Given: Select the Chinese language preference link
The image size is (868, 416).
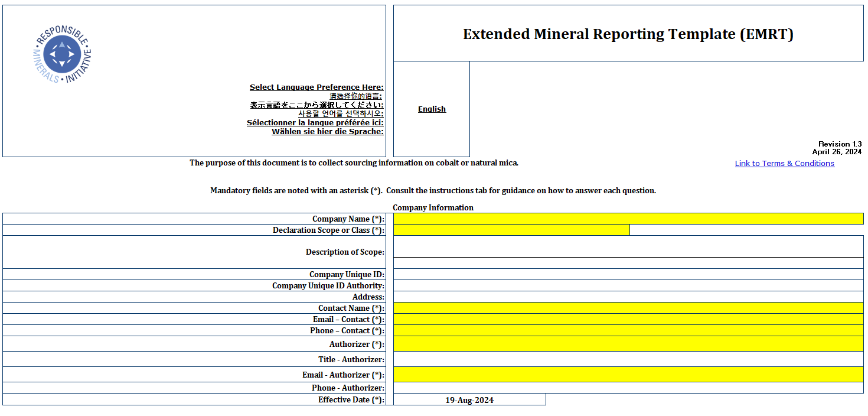Looking at the screenshot, I should tap(355, 95).
